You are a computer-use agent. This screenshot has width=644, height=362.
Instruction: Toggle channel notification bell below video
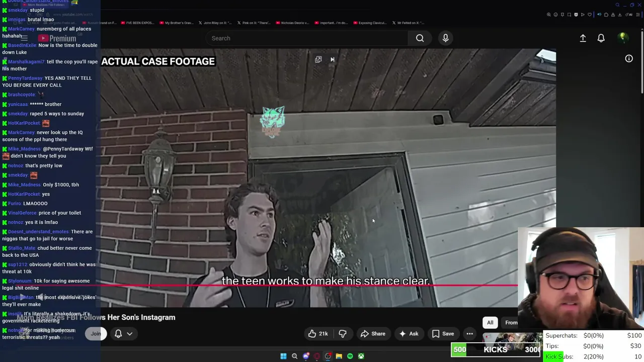coord(118,334)
